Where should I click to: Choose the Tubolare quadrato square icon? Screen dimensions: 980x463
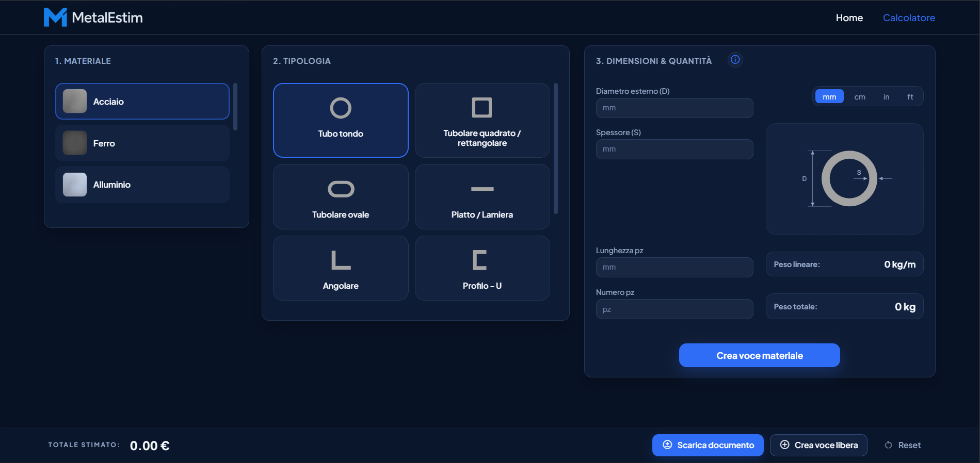tap(482, 108)
